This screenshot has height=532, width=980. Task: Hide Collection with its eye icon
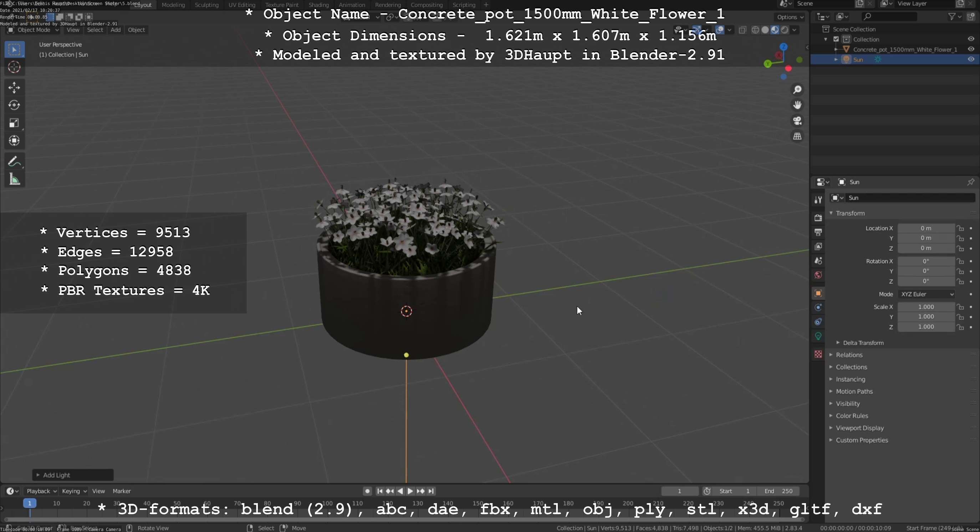pos(971,39)
